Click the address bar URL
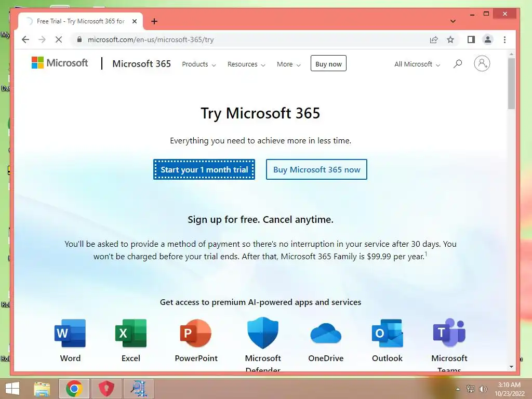The image size is (532, 399). 151,39
